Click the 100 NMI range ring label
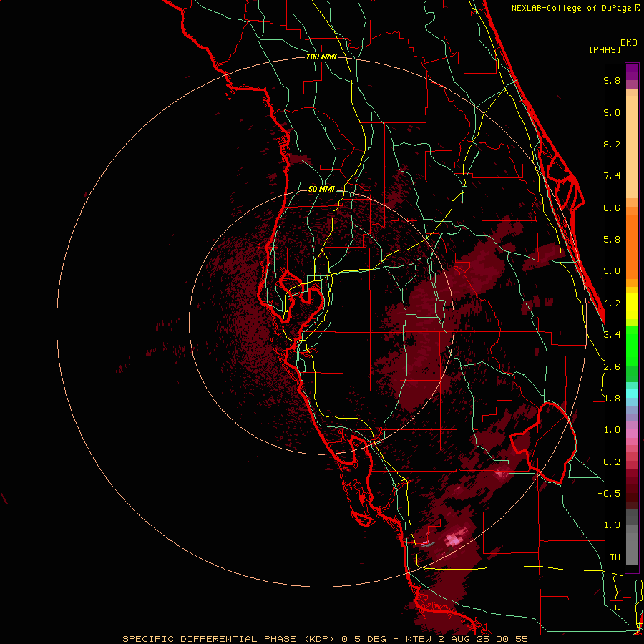644x644 pixels. [x=321, y=57]
